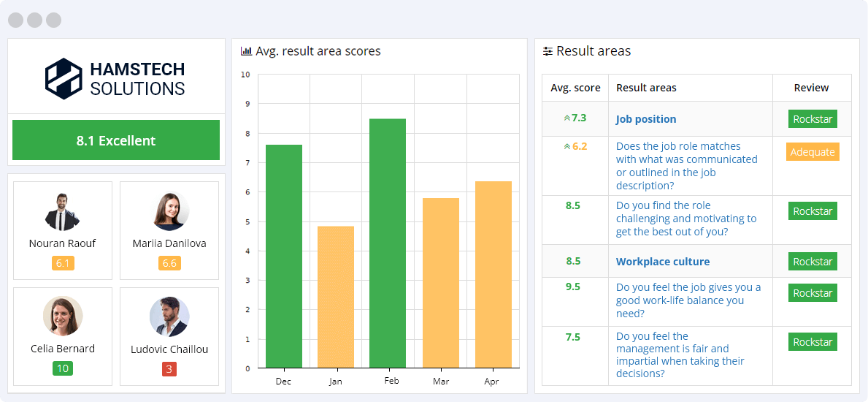Click the first gray window control dot
868x402 pixels.
point(16,20)
